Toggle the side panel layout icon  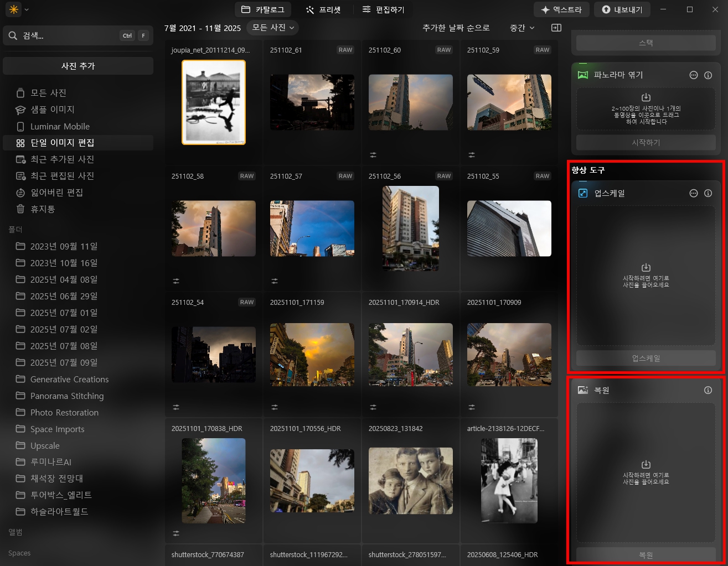coord(556,28)
